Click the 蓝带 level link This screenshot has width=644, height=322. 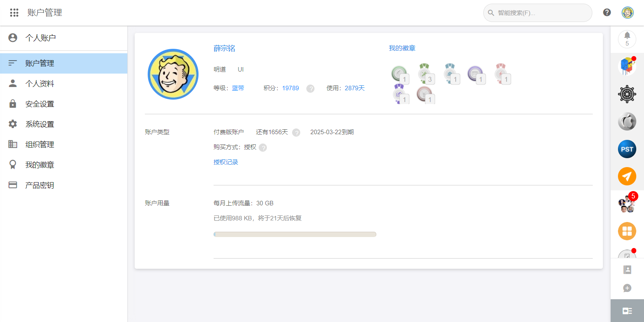click(x=238, y=88)
